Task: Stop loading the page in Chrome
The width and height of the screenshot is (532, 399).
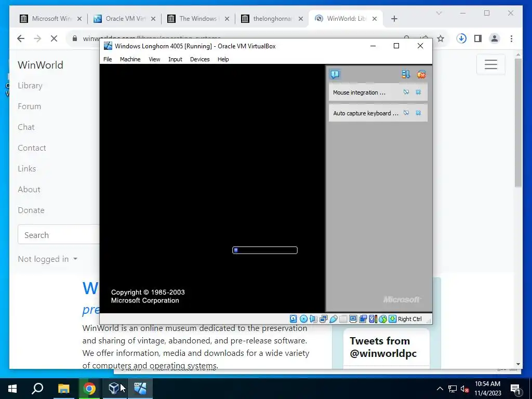Action: (x=54, y=38)
